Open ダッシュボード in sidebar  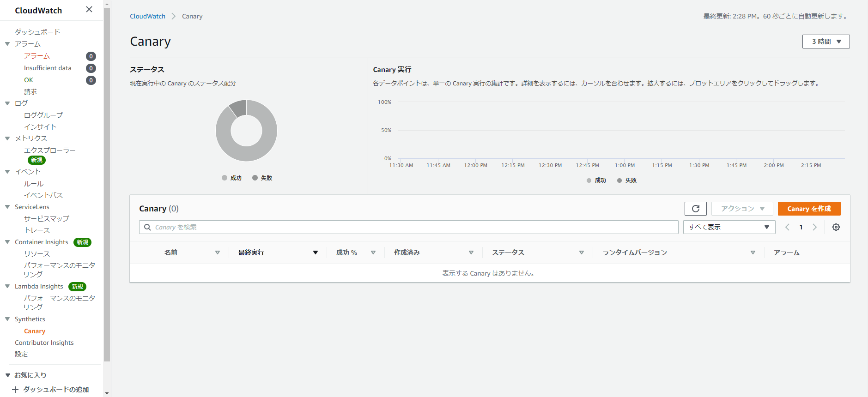(37, 32)
